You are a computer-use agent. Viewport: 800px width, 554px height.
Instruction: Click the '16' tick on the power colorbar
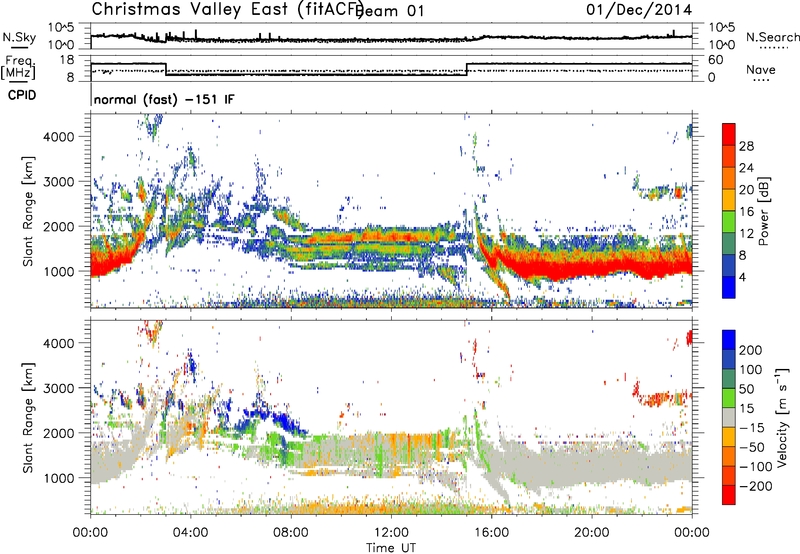coord(746,212)
